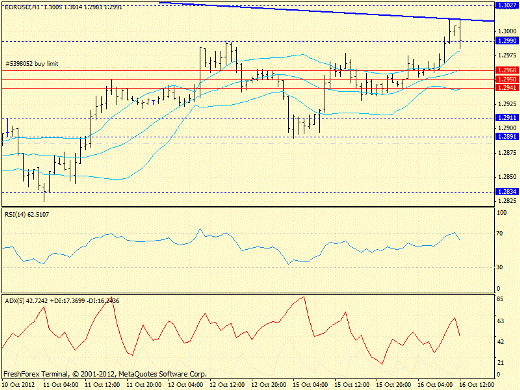Image resolution: width=520 pixels, height=390 pixels.
Task: Click the '11 Oct 20:00' time axis label
Action: (x=144, y=385)
